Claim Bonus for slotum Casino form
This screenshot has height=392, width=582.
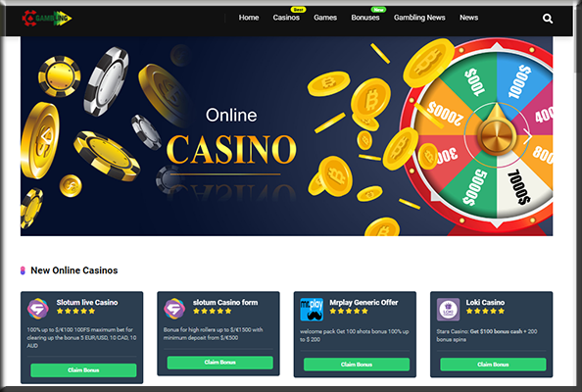coord(220,363)
